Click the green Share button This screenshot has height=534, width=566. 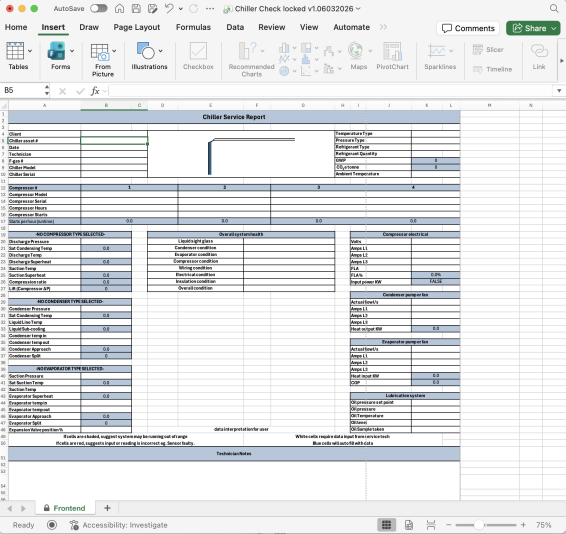(533, 28)
